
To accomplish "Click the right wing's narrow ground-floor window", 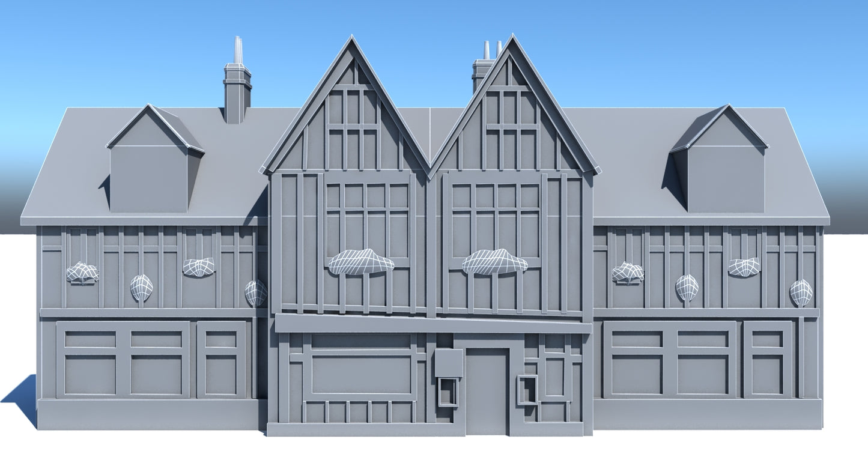I will (767, 360).
